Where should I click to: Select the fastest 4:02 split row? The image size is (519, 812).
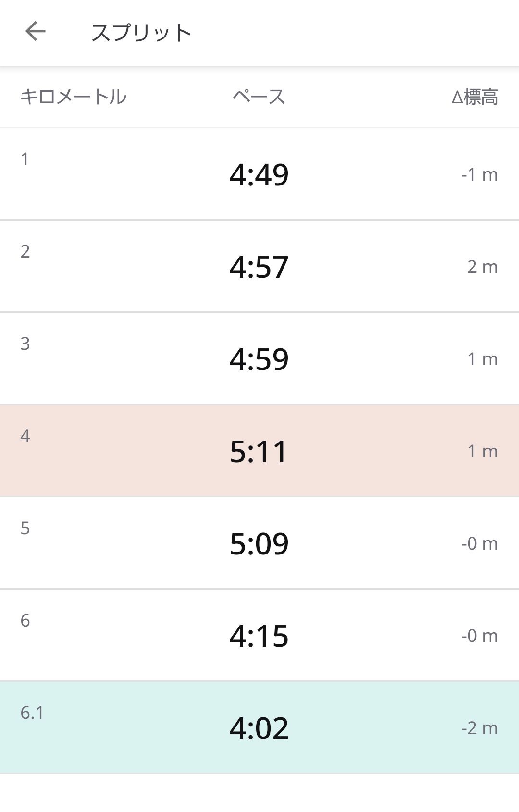(x=259, y=727)
